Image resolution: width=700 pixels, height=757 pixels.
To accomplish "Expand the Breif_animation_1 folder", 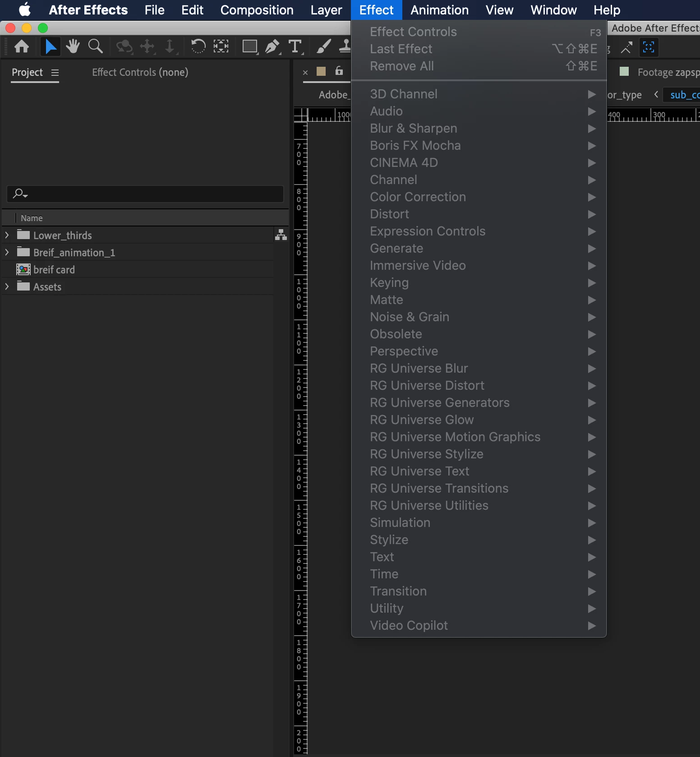I will tap(7, 252).
